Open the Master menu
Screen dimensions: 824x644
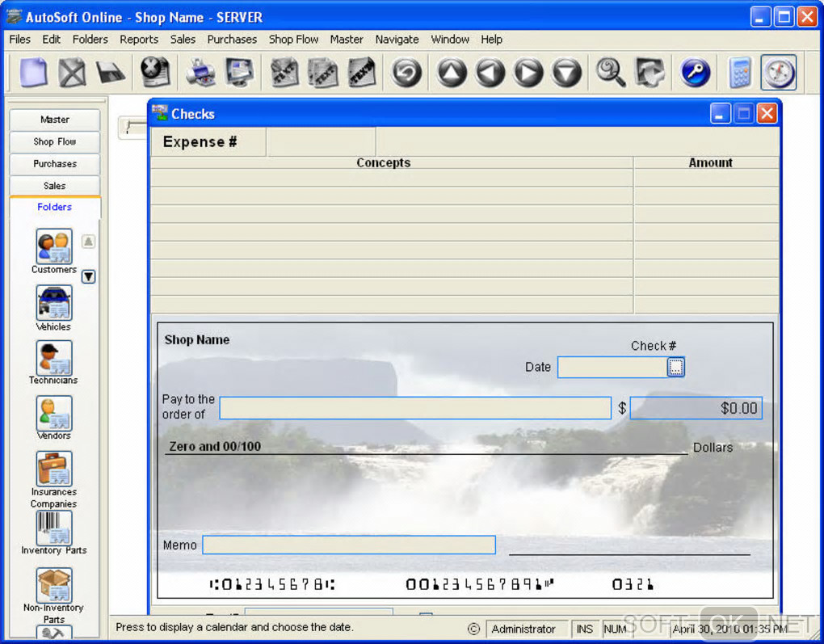coord(347,40)
